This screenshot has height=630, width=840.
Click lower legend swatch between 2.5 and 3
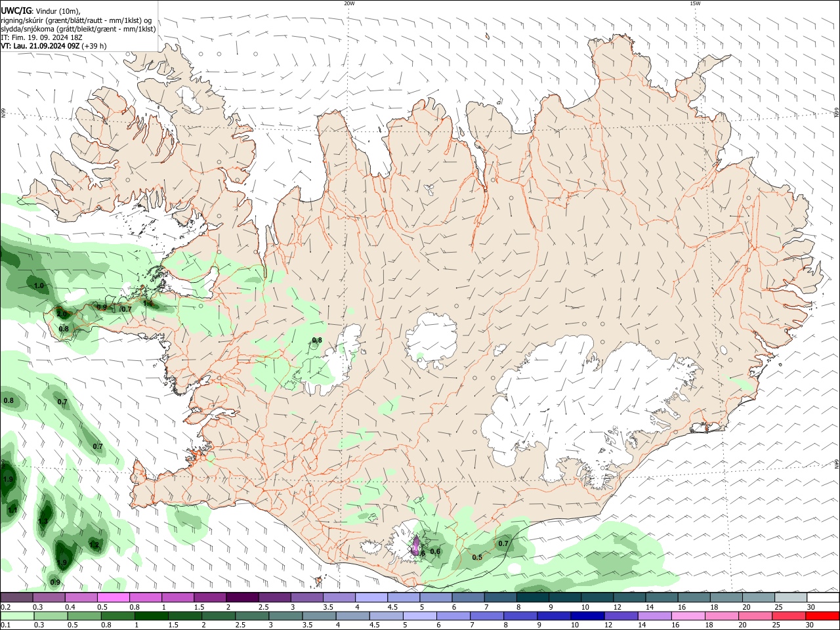point(252,616)
